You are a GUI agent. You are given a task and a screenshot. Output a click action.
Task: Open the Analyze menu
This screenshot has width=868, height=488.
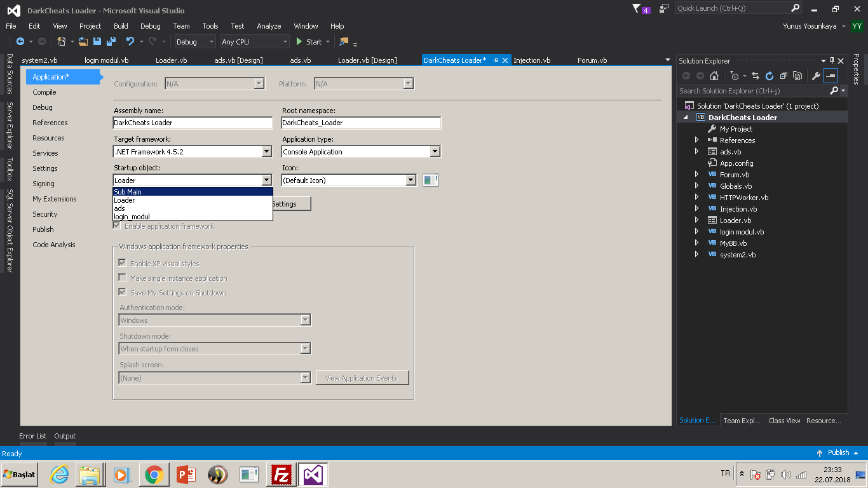tap(269, 26)
